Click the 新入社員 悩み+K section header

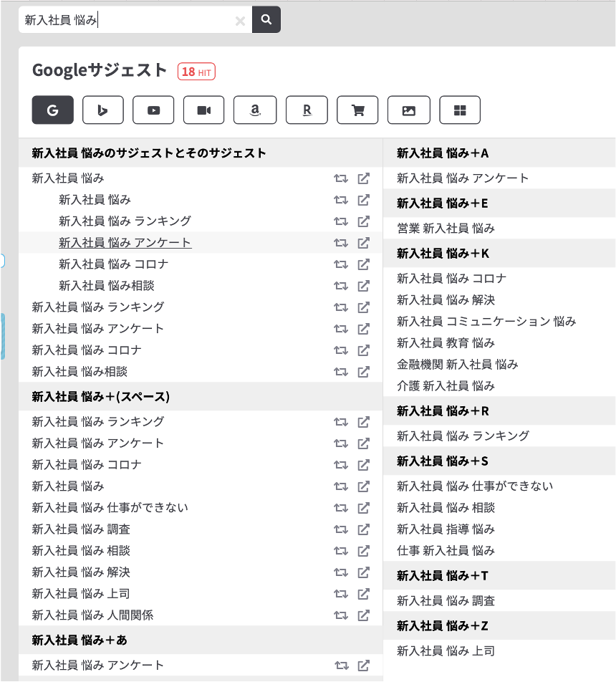[x=499, y=253]
